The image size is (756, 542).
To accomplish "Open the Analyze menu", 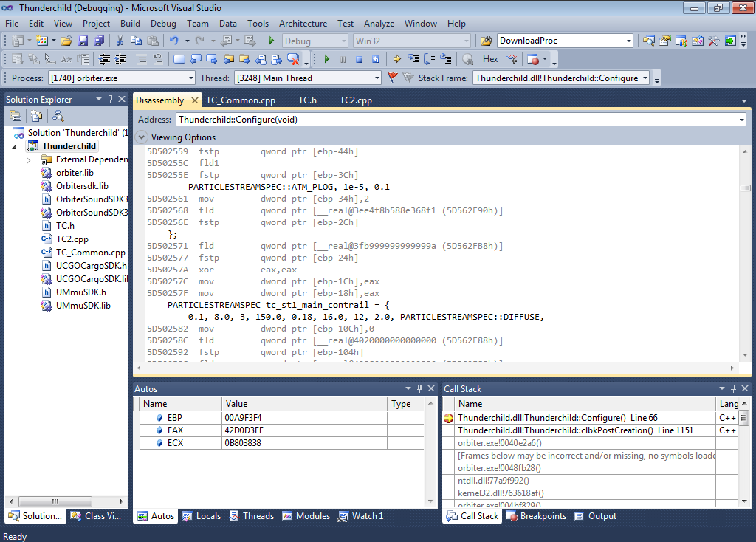I will coord(379,24).
